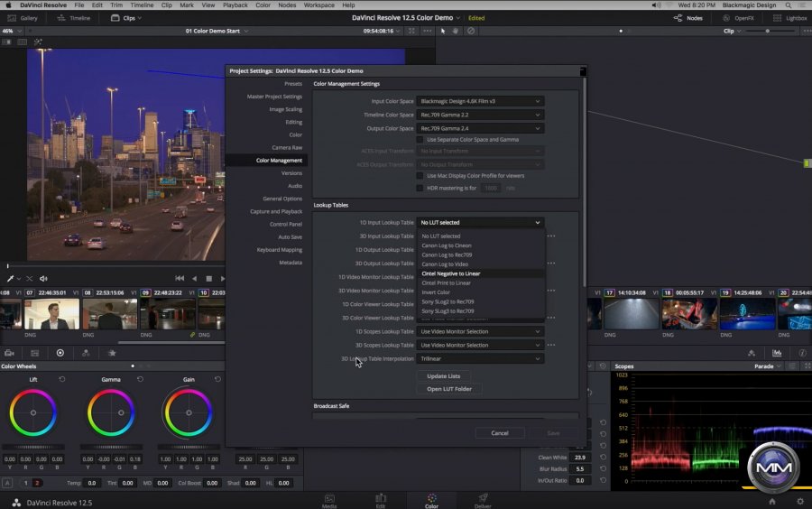812x509 pixels.
Task: Open the 3D Scopes Lookup Table dropdown
Action: point(480,345)
